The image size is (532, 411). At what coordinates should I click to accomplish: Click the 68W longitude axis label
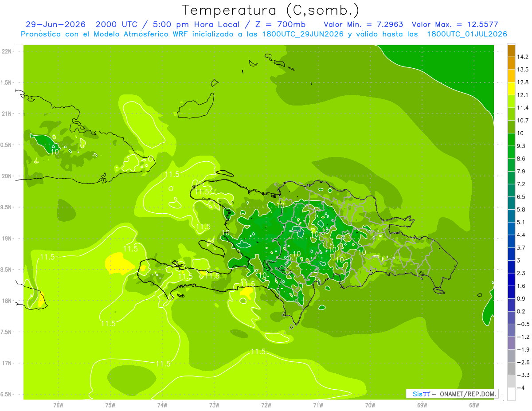pos(474,405)
